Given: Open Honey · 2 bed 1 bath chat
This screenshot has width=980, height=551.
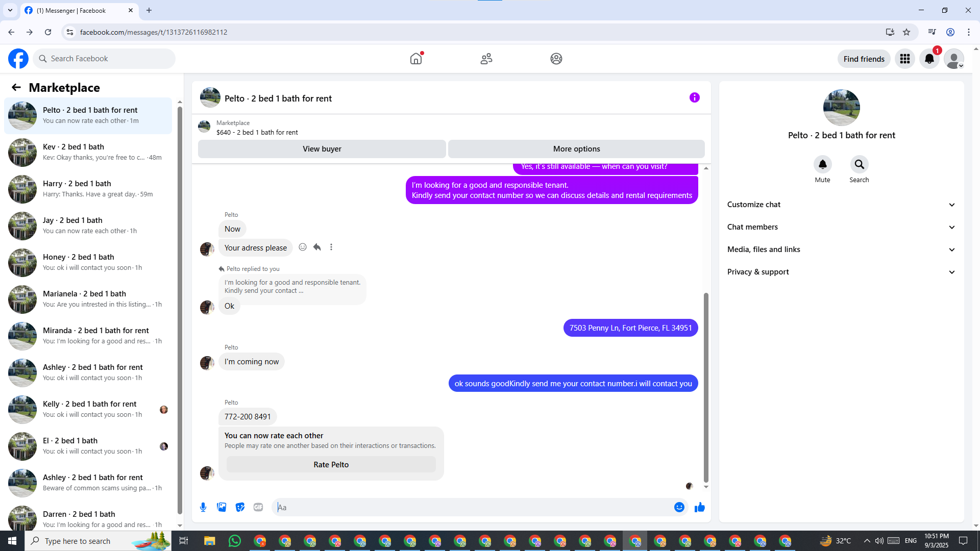Looking at the screenshot, I should [88, 262].
